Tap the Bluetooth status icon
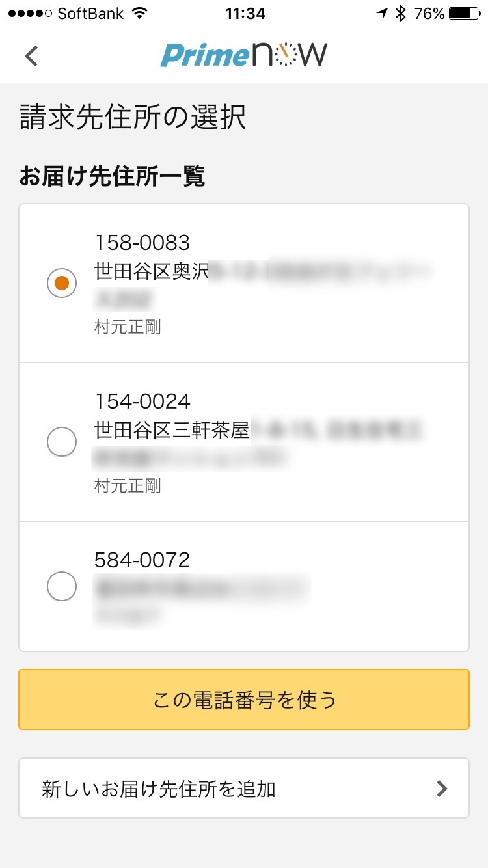 click(x=401, y=13)
